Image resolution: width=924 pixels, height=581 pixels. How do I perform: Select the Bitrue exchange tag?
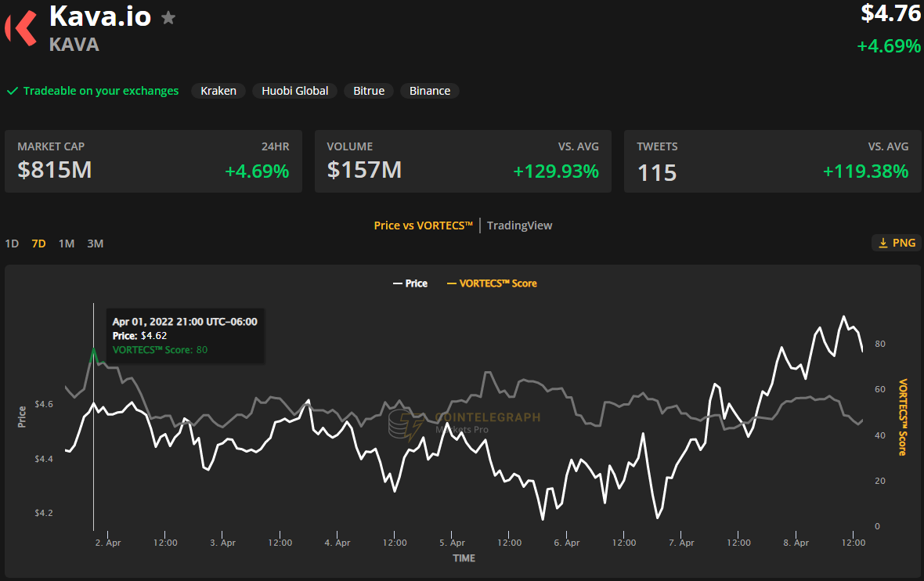369,91
